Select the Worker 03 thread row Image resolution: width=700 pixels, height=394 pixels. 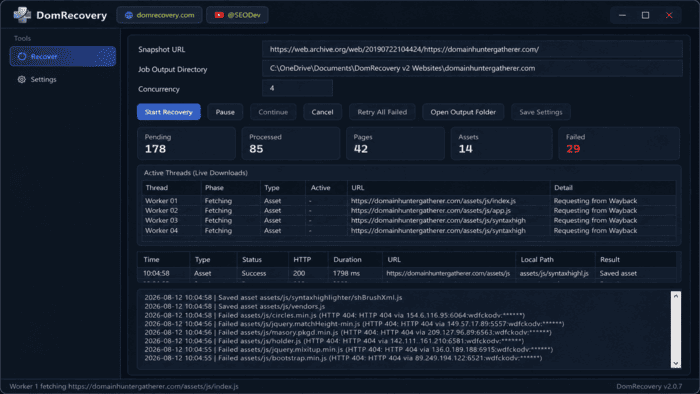point(409,220)
